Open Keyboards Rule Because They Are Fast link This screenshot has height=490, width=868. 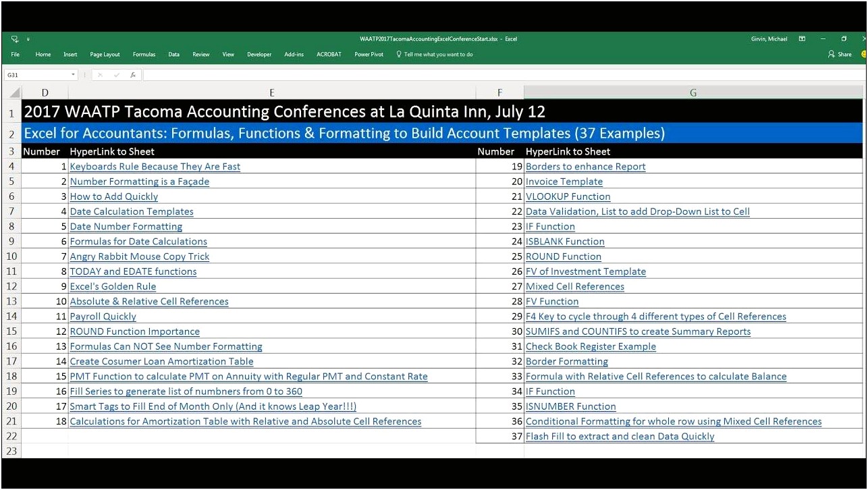[x=155, y=167]
